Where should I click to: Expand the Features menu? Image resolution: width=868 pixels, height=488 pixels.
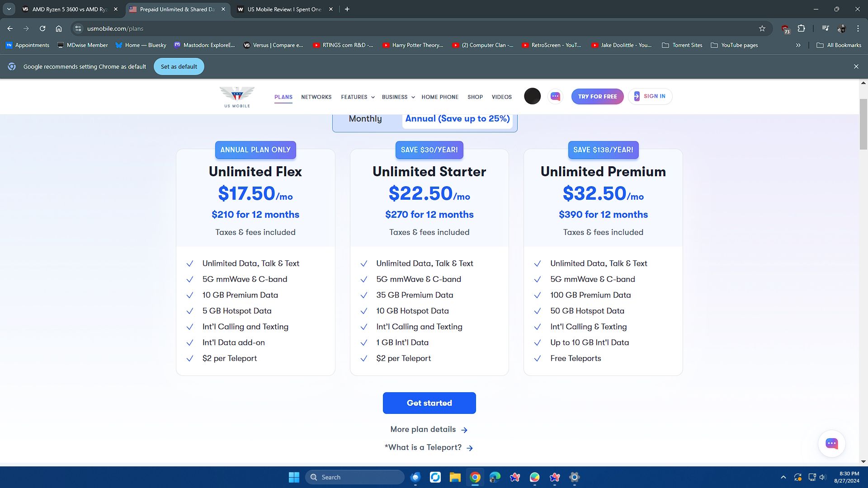click(358, 97)
